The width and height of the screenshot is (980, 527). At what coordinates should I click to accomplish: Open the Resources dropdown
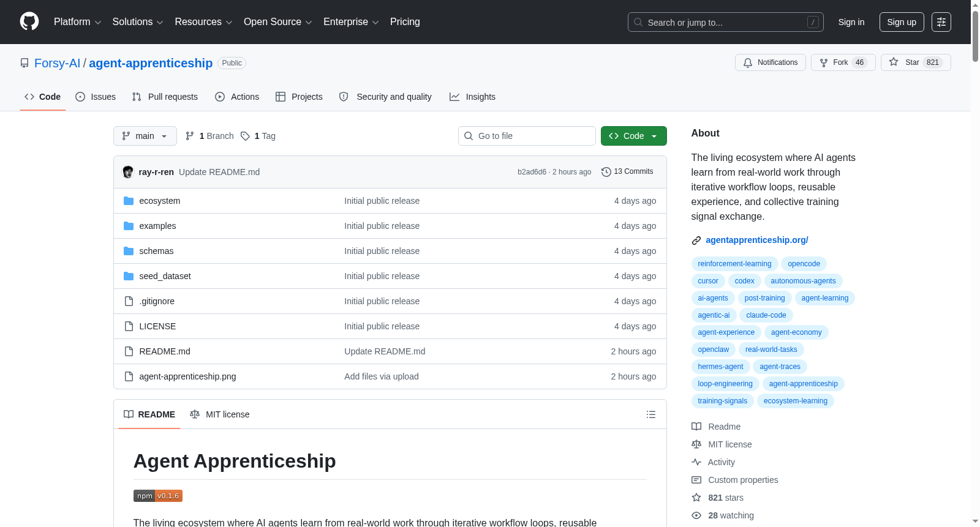point(203,22)
